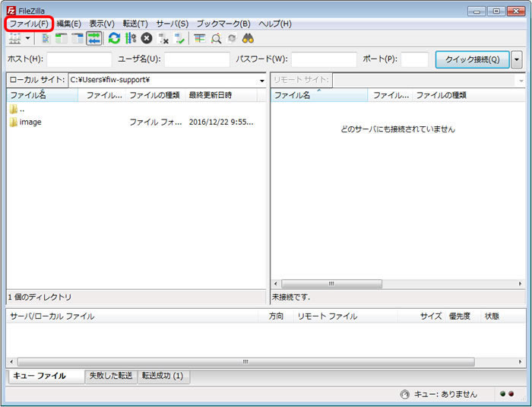This screenshot has height=407, width=532.
Task: Open the ファイル(F) menu
Action: tap(29, 24)
